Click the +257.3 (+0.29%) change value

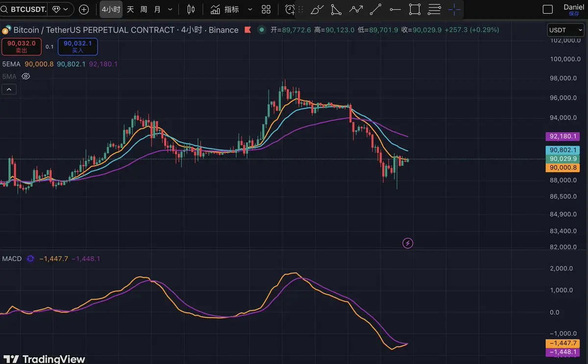pos(472,30)
